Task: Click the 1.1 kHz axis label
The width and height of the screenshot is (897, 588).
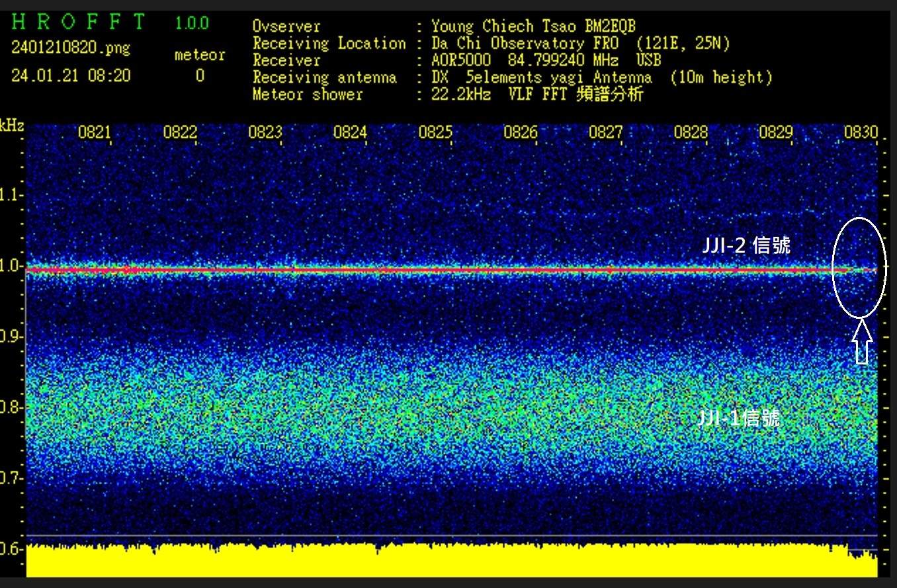Action: point(11,196)
